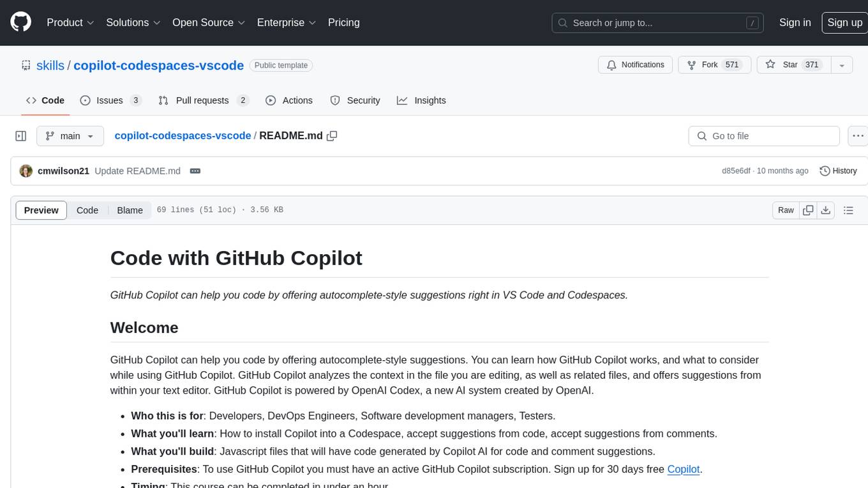The image size is (868, 488).
Task: Click the Fork count 571
Action: click(x=732, y=65)
